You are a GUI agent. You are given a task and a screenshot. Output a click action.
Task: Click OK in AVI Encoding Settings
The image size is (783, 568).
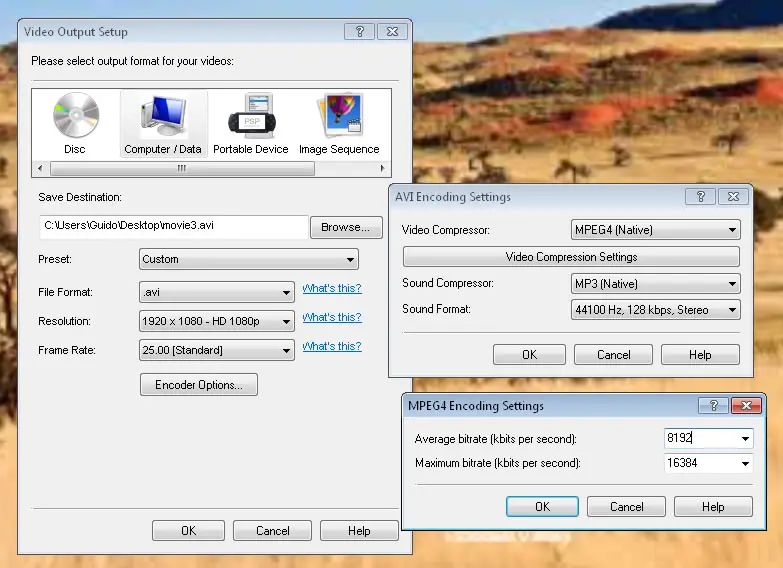click(529, 355)
